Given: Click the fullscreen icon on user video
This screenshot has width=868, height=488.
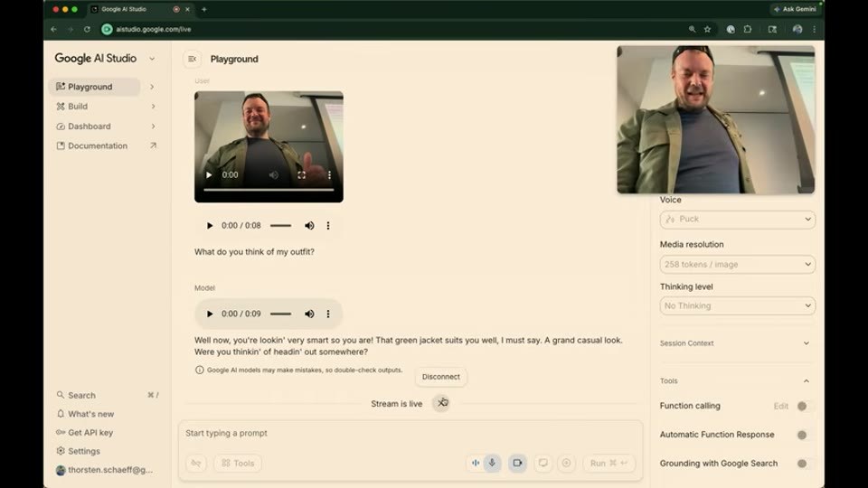Looking at the screenshot, I should click(302, 174).
